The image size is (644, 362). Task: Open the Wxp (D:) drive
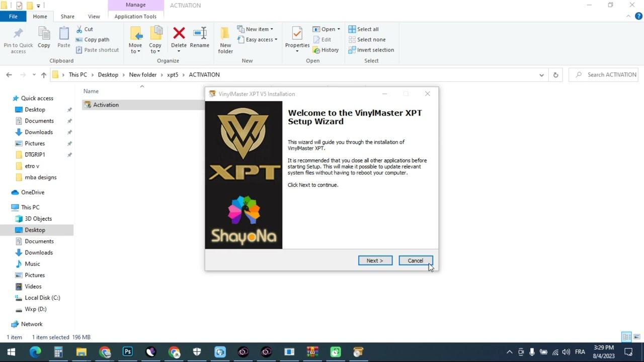35,309
